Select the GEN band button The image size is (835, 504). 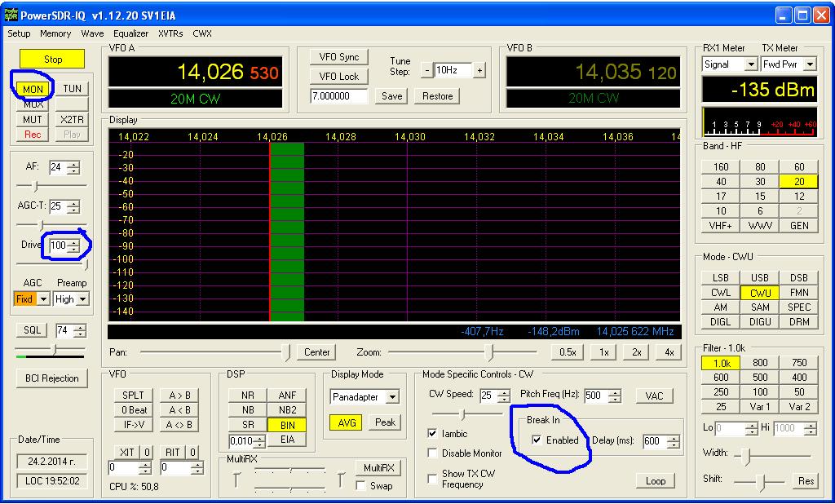point(799,225)
